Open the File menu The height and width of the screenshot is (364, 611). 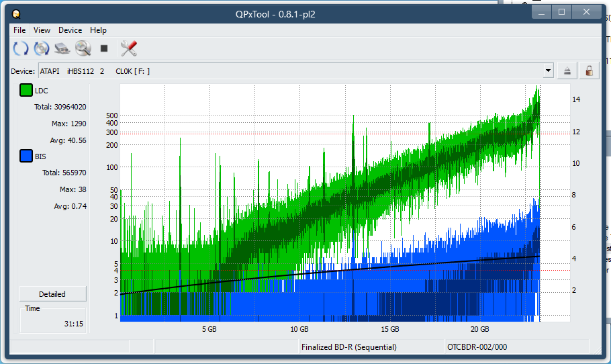tap(19, 30)
